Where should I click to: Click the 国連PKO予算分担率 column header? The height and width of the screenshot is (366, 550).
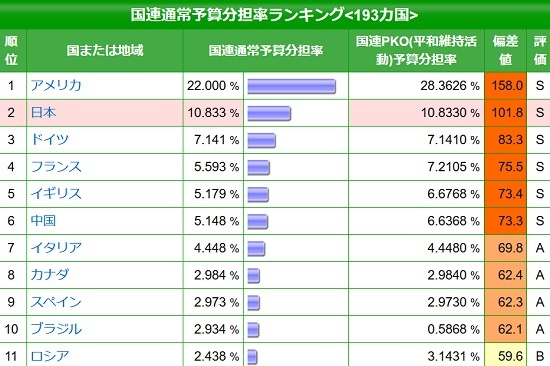click(x=416, y=51)
